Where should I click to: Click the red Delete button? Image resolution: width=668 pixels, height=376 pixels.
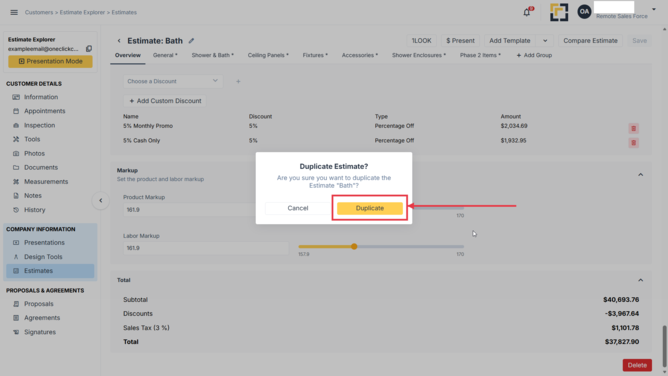[637, 365]
